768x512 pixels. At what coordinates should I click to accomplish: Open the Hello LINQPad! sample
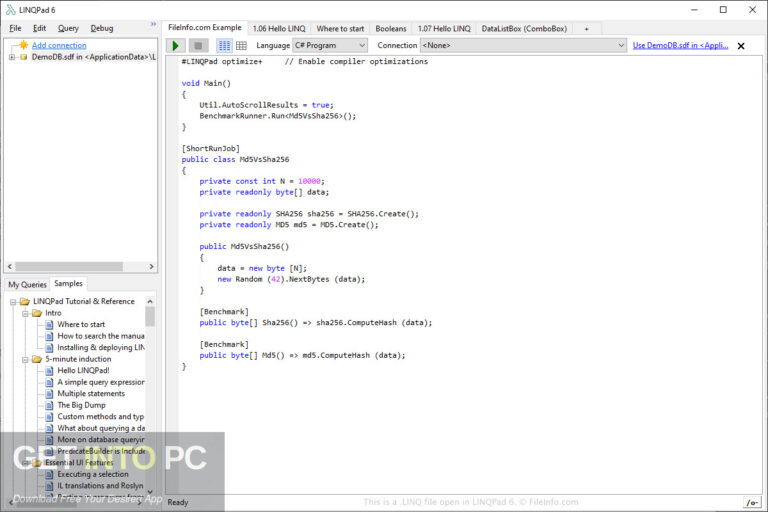point(83,370)
